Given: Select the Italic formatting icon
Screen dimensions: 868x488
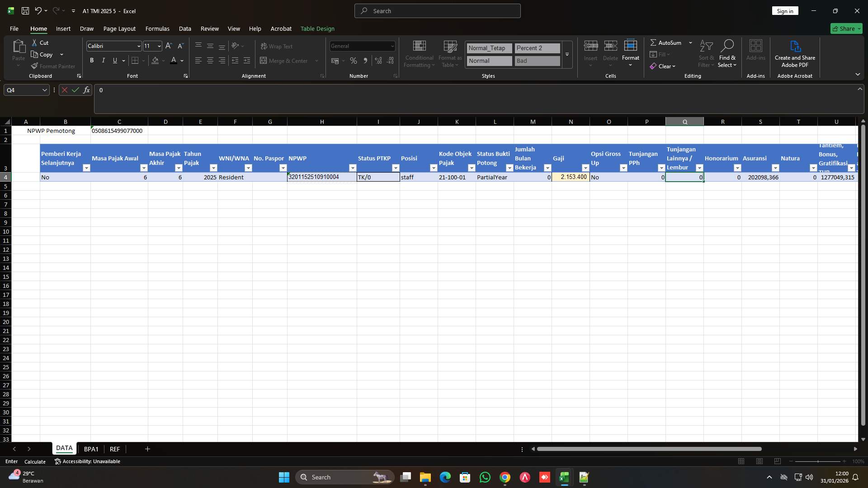Looking at the screenshot, I should click(103, 60).
